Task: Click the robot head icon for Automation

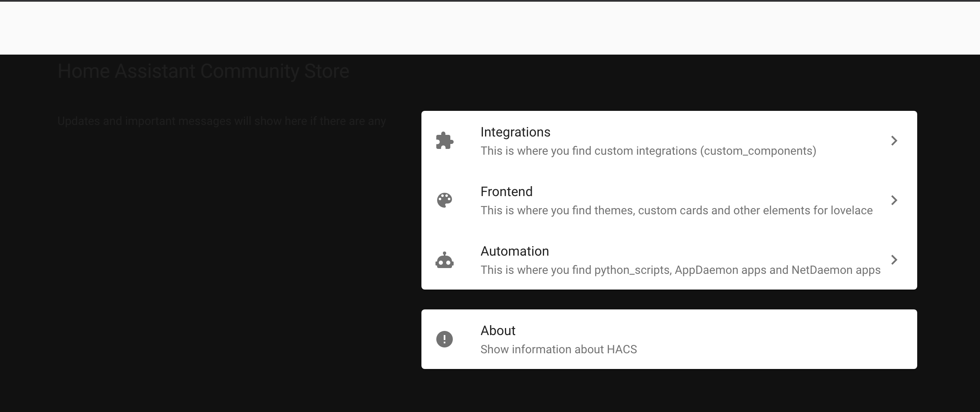Action: (x=445, y=260)
